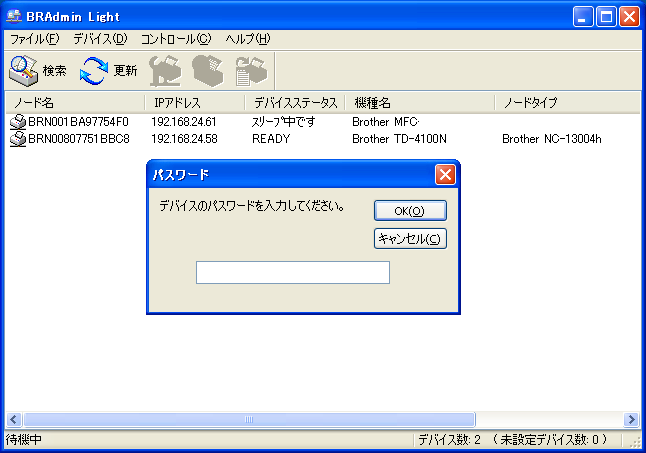
Task: Sort by ノードタイプ column header
Action: coord(568,103)
